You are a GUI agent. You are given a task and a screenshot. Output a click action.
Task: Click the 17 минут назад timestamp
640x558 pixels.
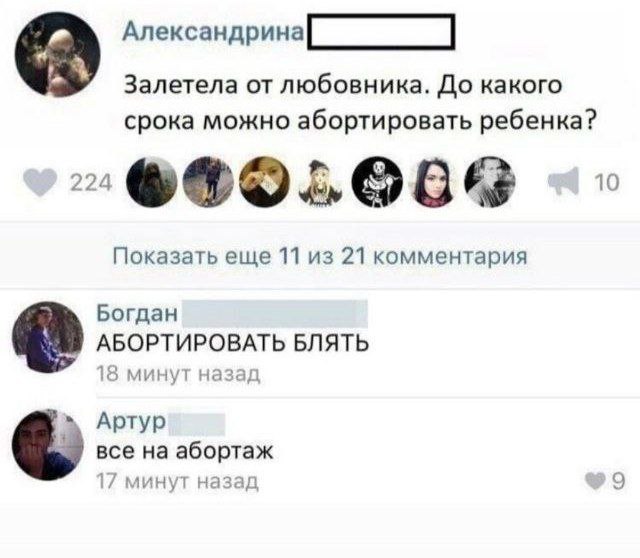pyautogui.click(x=178, y=482)
